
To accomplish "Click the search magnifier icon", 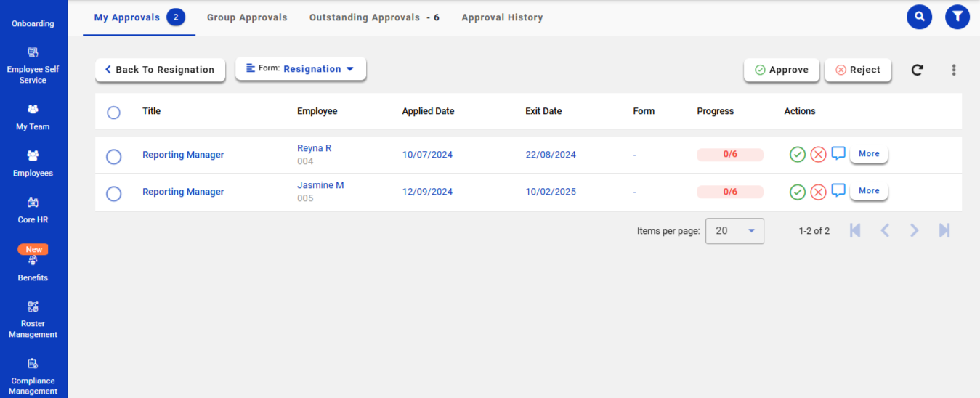I will 919,17.
